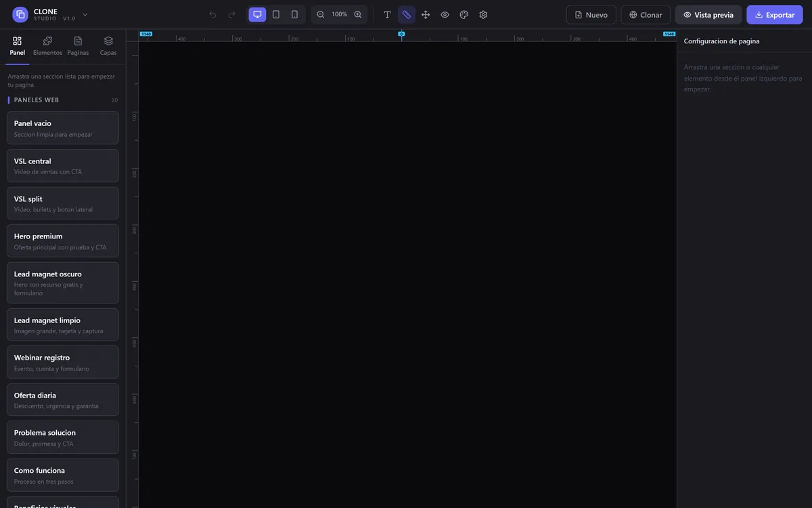Select the Text tool icon

click(388, 15)
